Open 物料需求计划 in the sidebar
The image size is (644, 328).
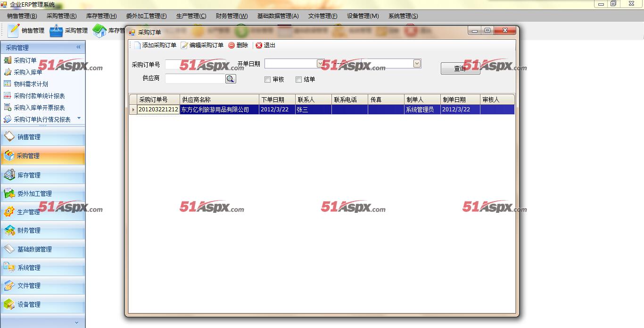pyautogui.click(x=31, y=84)
